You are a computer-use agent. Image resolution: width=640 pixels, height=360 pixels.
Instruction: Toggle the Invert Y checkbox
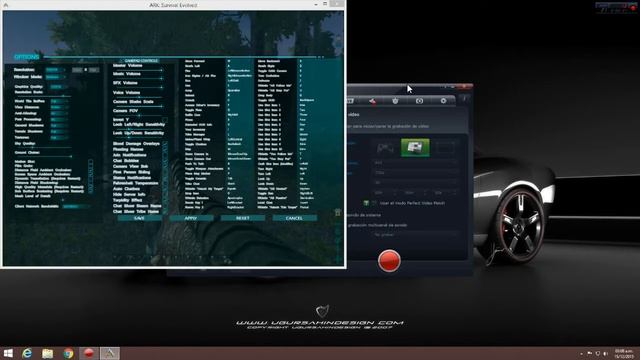tap(165, 120)
